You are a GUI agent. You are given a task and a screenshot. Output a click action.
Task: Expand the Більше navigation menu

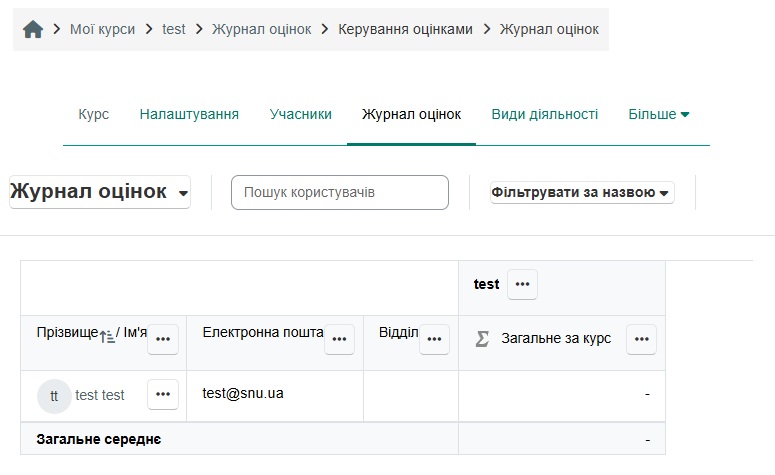coord(658,114)
